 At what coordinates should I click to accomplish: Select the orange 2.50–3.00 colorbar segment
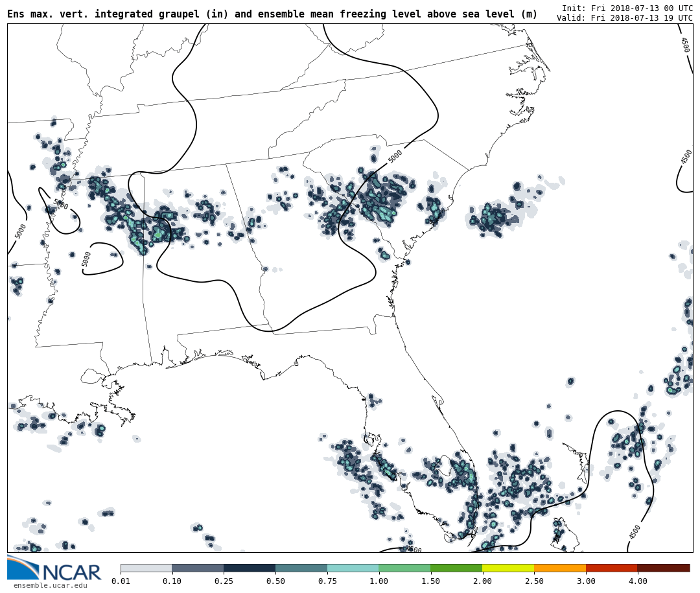tap(560, 568)
